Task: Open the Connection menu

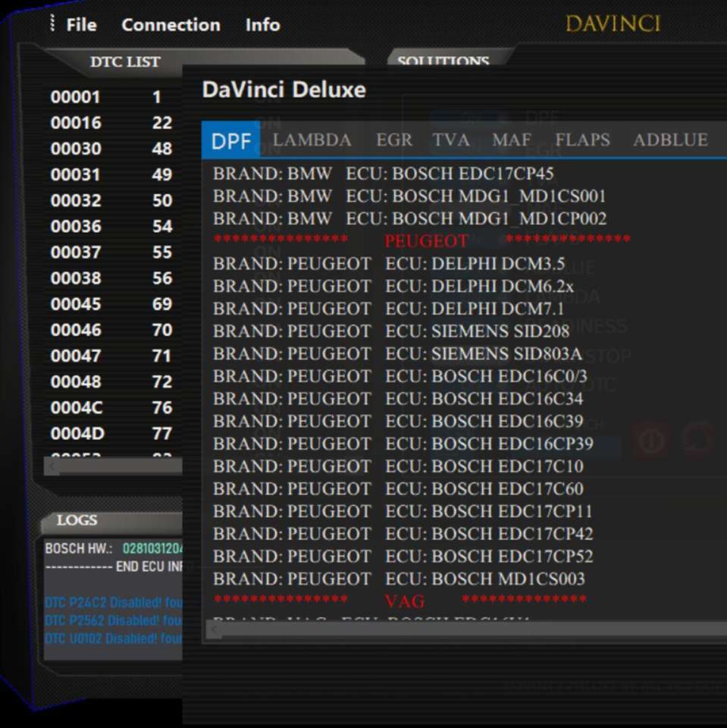Action: pyautogui.click(x=171, y=24)
